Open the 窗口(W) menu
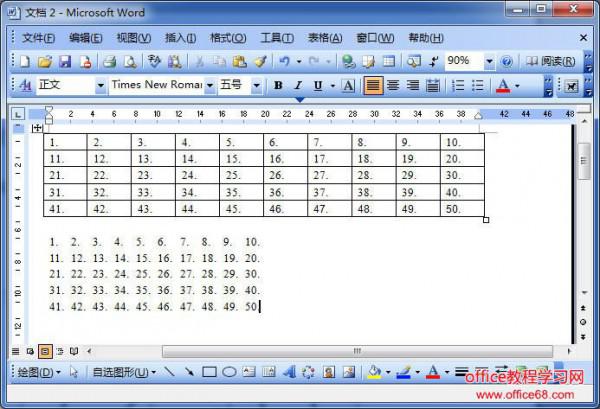 tap(375, 38)
